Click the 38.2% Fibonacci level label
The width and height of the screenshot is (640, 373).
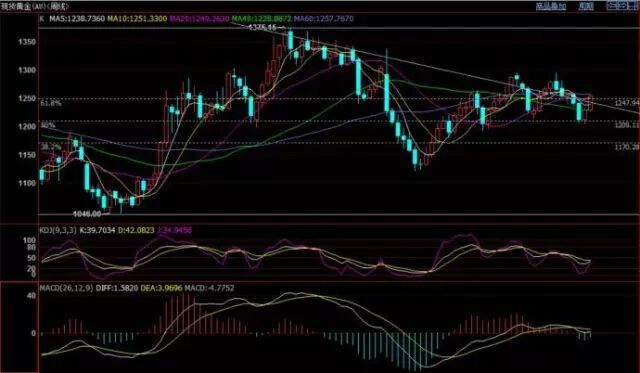(51, 146)
